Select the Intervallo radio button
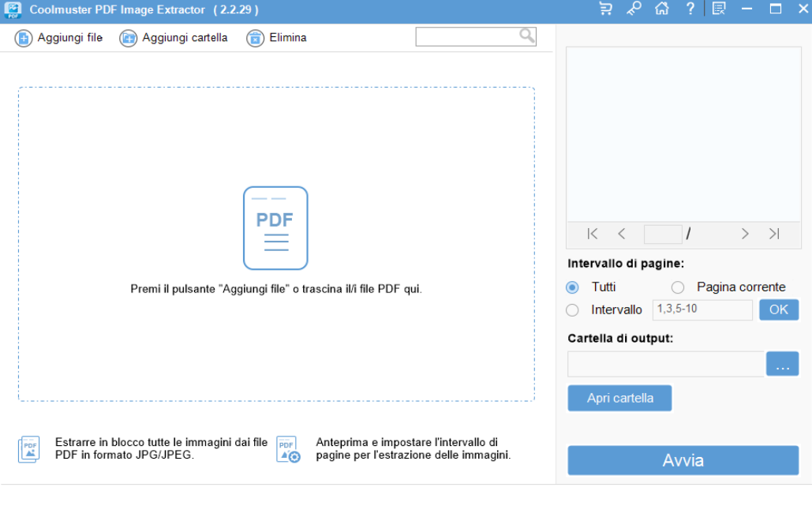The height and width of the screenshot is (506, 812). pos(572,310)
